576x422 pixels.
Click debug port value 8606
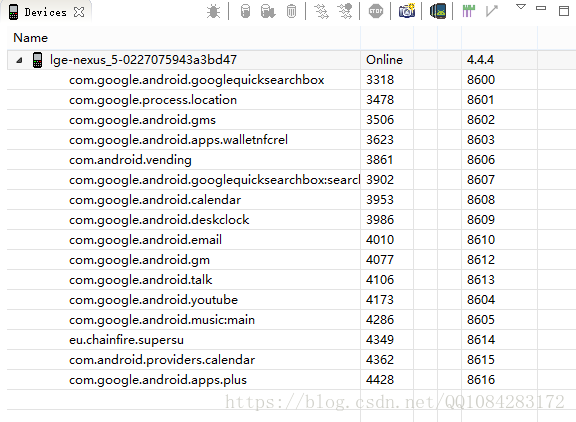point(481,160)
